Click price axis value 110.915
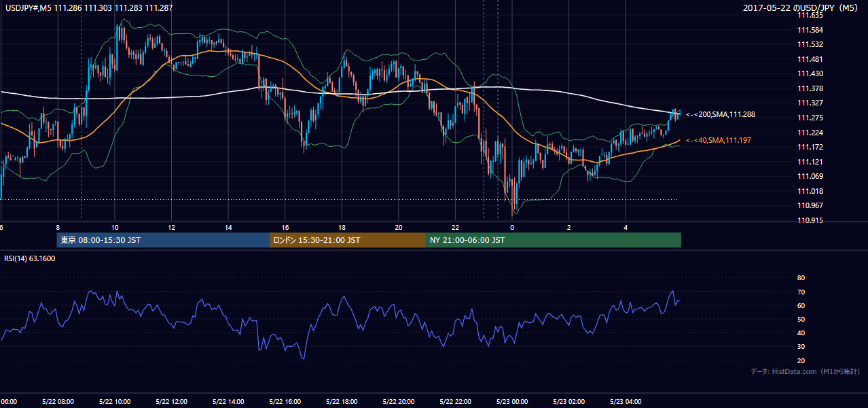 coord(811,220)
